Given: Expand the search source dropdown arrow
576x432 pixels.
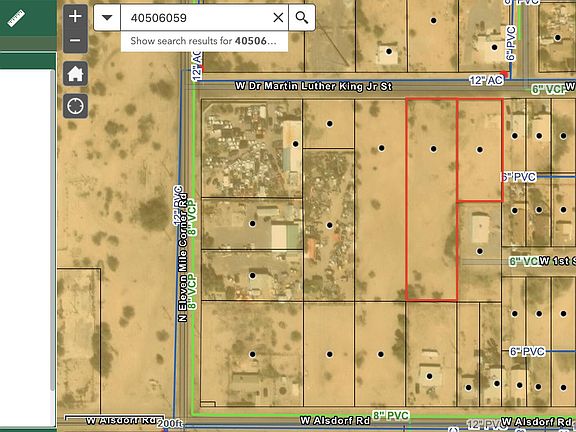Looking at the screenshot, I should click(107, 18).
